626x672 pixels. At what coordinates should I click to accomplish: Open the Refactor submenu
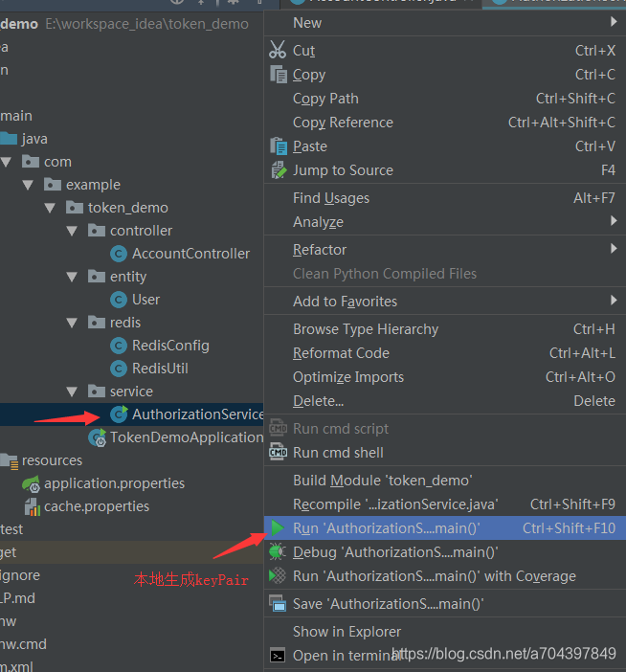[x=445, y=250]
